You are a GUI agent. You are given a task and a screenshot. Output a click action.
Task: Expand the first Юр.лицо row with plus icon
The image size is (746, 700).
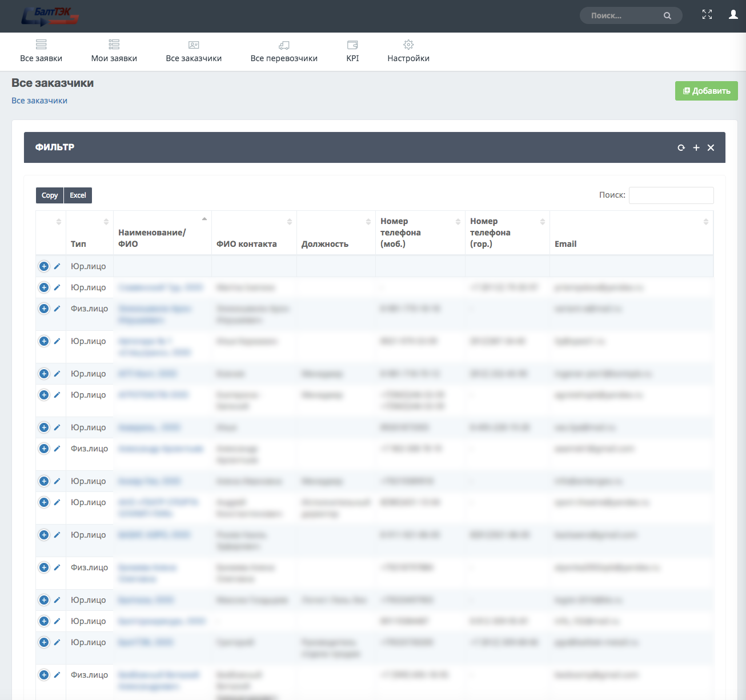click(x=44, y=266)
